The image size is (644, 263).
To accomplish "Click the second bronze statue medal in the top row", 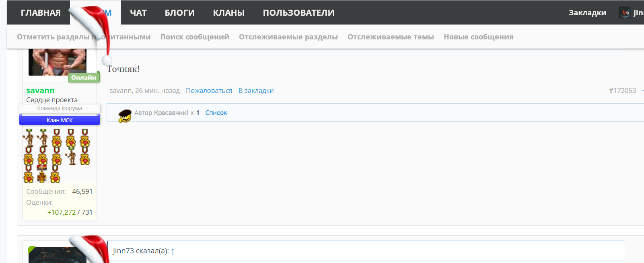I will (x=43, y=138).
